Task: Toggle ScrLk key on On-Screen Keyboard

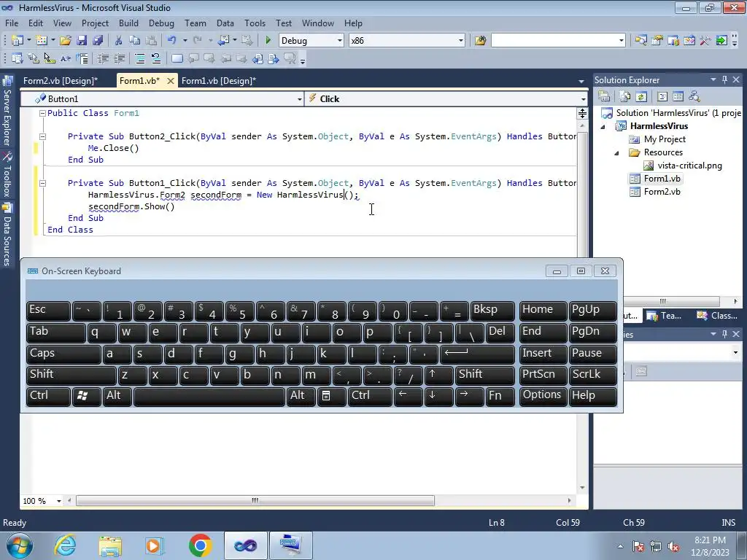Action: [x=592, y=376]
